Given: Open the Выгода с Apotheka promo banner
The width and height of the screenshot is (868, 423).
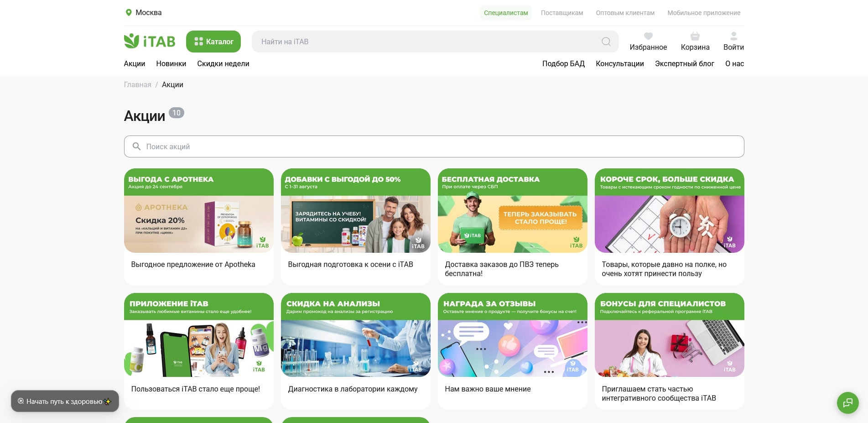Looking at the screenshot, I should pos(198,211).
